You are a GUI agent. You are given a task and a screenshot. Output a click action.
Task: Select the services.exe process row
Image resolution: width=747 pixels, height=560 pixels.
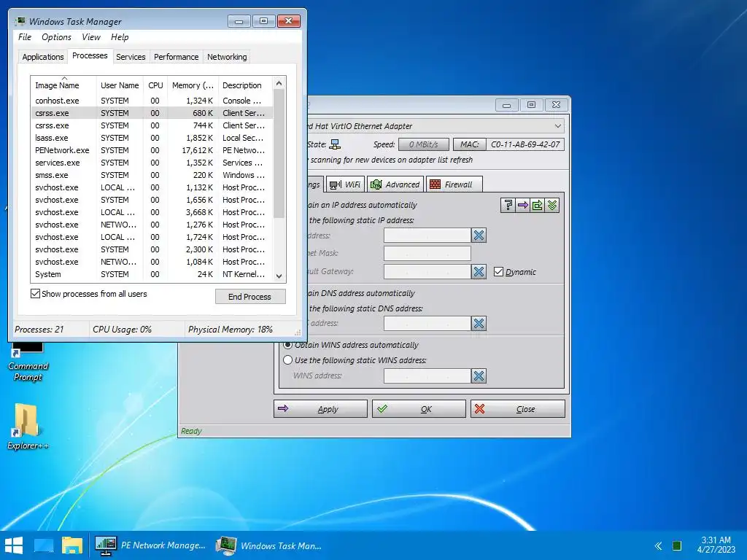pyautogui.click(x=152, y=163)
